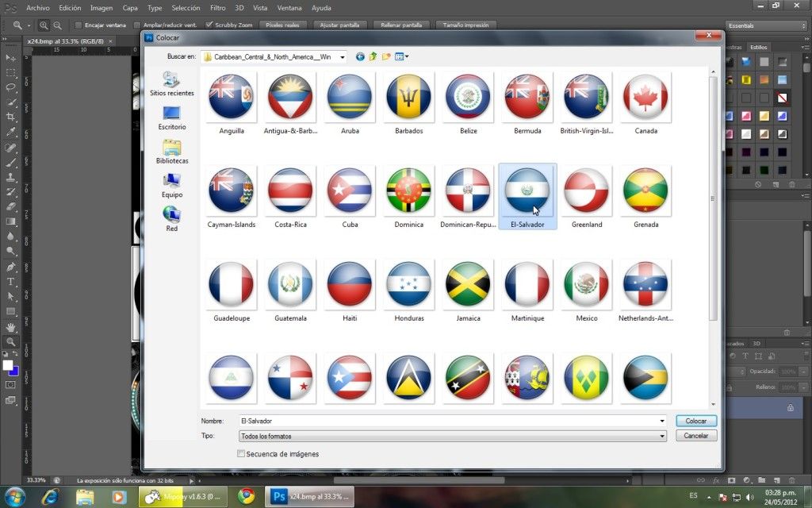Click the Windows Start button
Screen dimensions: 812x508
click(x=14, y=497)
